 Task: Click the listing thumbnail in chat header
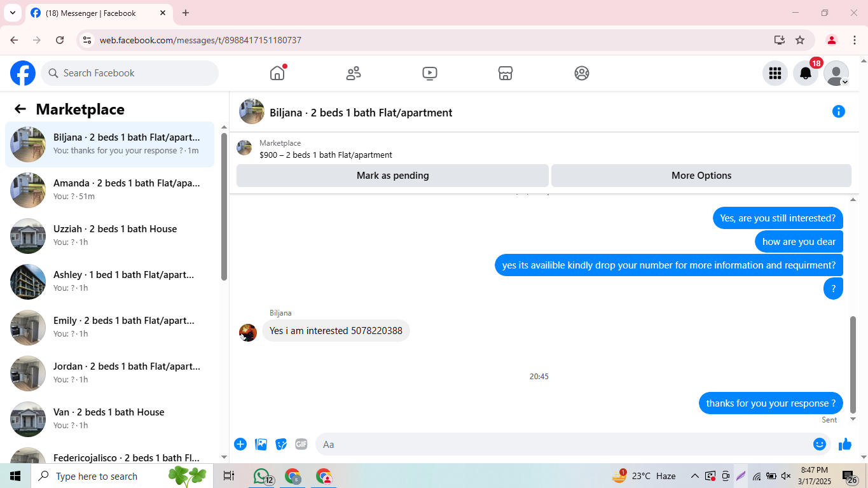(x=252, y=111)
